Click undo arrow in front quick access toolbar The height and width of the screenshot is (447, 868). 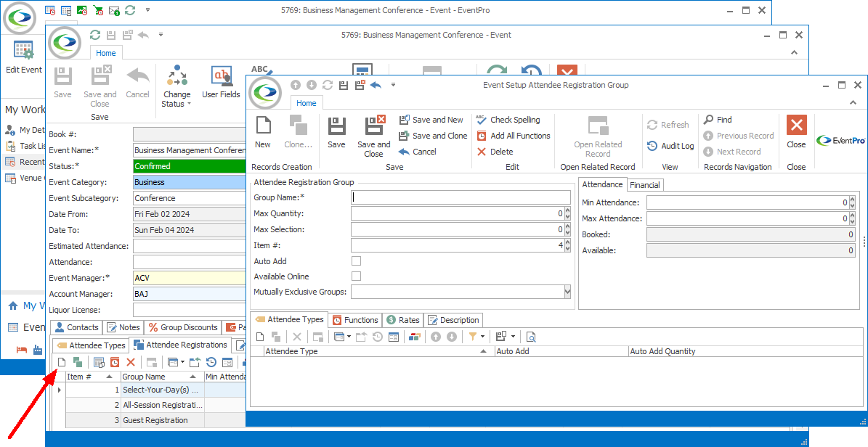376,85
